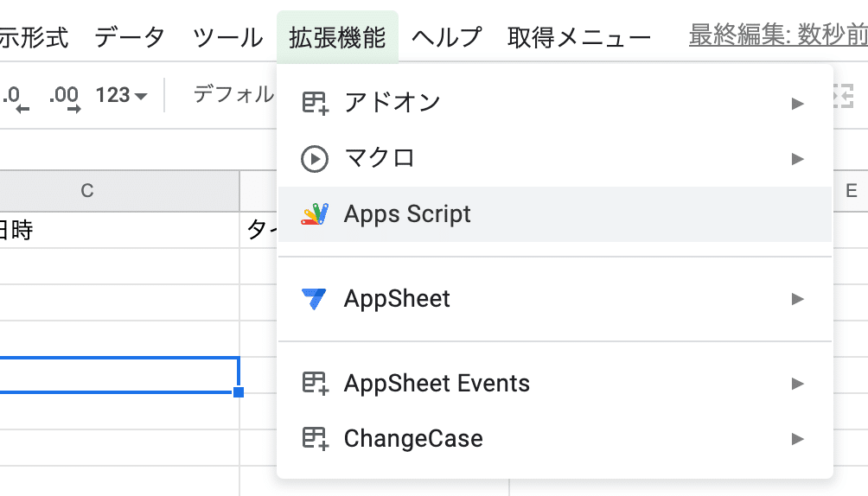Open the 123 number format dropdown
The image size is (868, 496).
tap(121, 95)
